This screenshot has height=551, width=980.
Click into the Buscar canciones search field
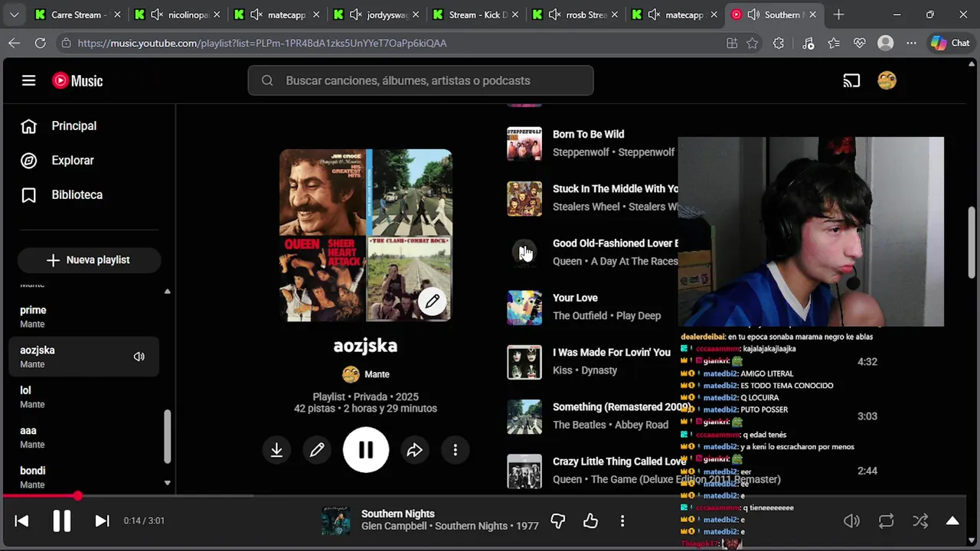coord(420,80)
